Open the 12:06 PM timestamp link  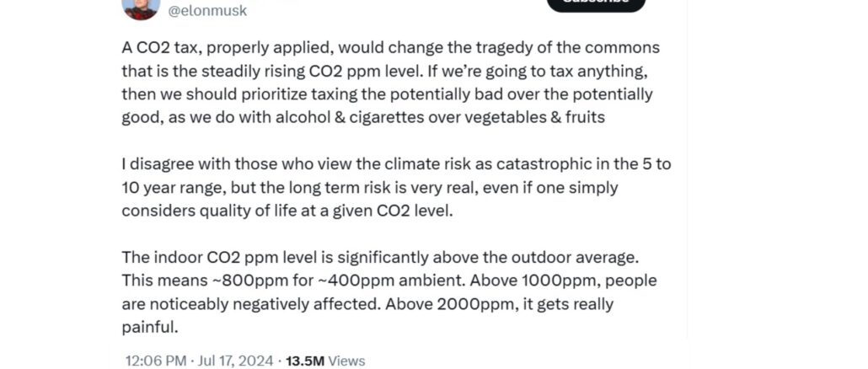pos(155,361)
